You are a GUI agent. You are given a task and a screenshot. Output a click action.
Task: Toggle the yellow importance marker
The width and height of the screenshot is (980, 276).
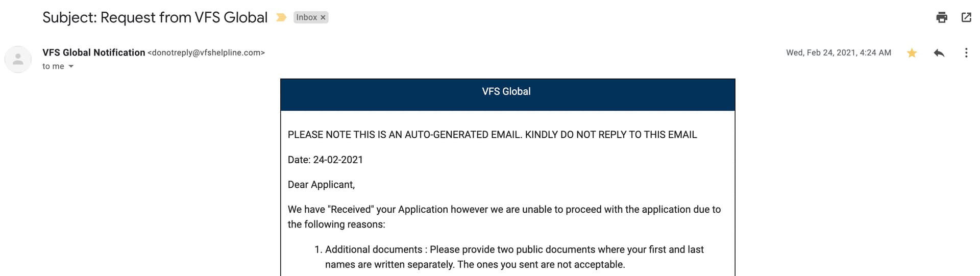[281, 17]
